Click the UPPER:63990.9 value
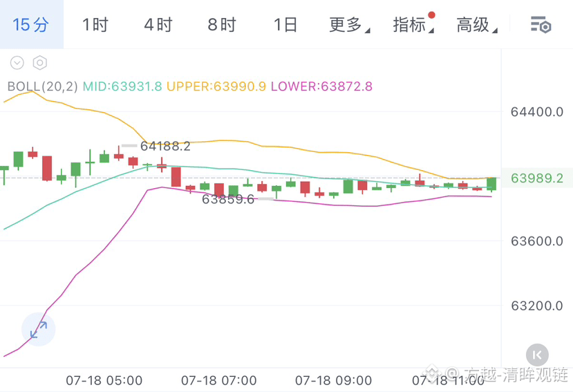This screenshot has width=573, height=392. (x=216, y=86)
